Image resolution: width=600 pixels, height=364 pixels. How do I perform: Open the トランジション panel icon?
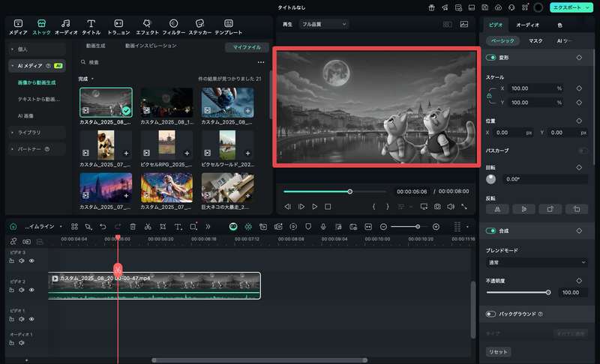click(x=118, y=27)
